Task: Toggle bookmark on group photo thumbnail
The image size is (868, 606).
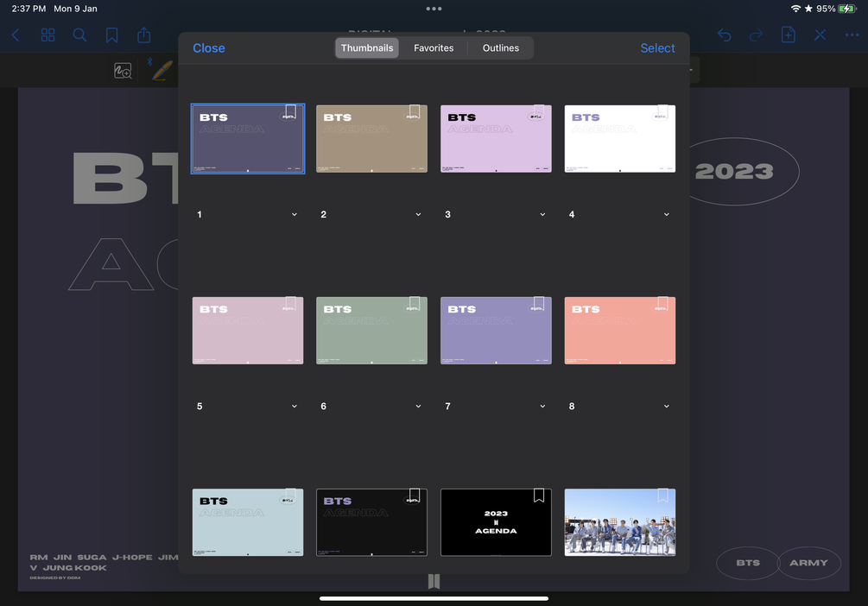Action: [662, 495]
